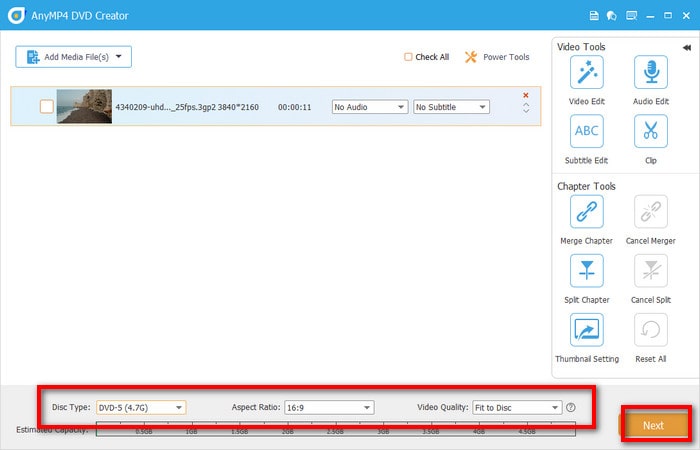700x450 pixels.
Task: Click the video quality help question mark
Action: click(x=571, y=408)
